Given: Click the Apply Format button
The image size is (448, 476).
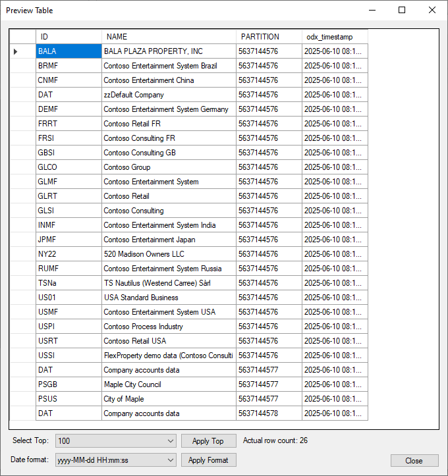Looking at the screenshot, I should click(209, 460).
